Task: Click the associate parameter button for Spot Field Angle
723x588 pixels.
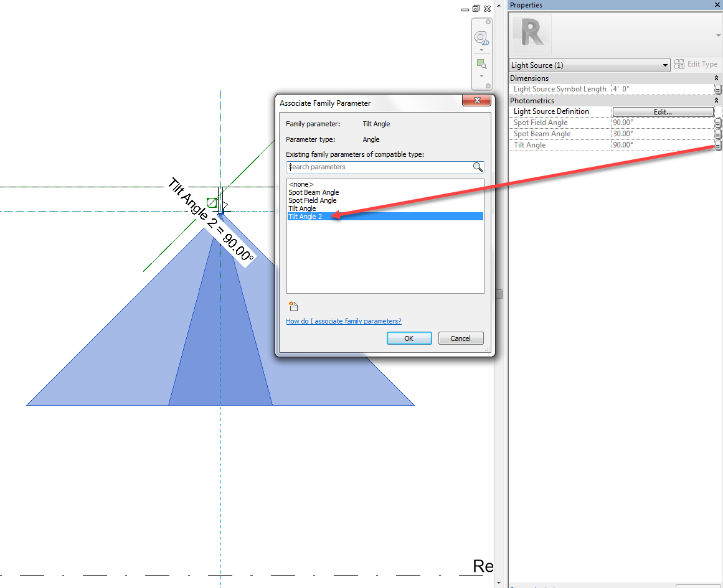Action: [718, 123]
